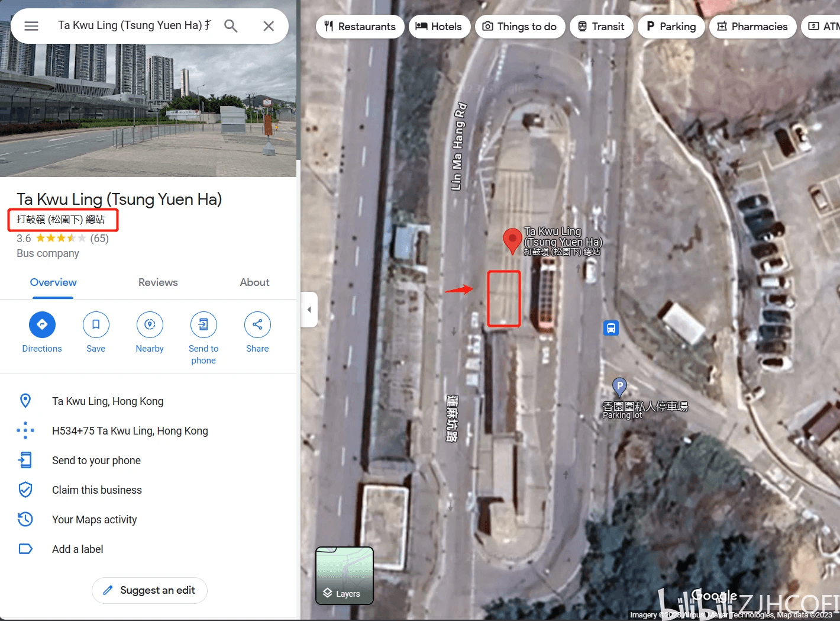Click Add a label

(x=77, y=549)
